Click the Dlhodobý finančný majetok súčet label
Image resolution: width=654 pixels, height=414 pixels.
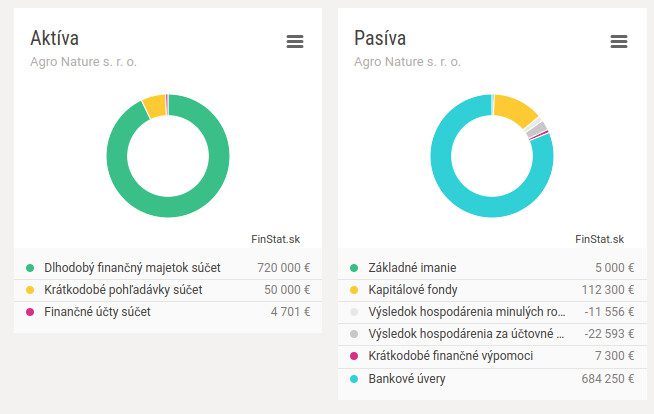132,268
